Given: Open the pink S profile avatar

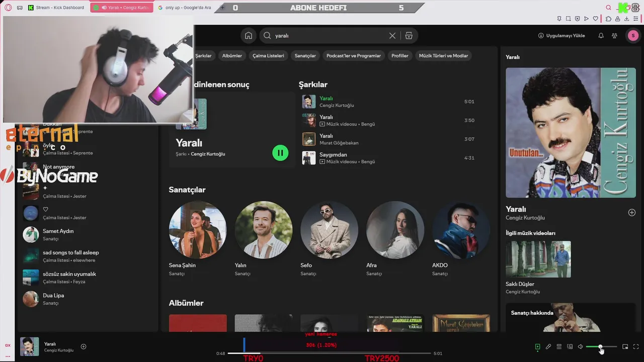Looking at the screenshot, I should [632, 36].
